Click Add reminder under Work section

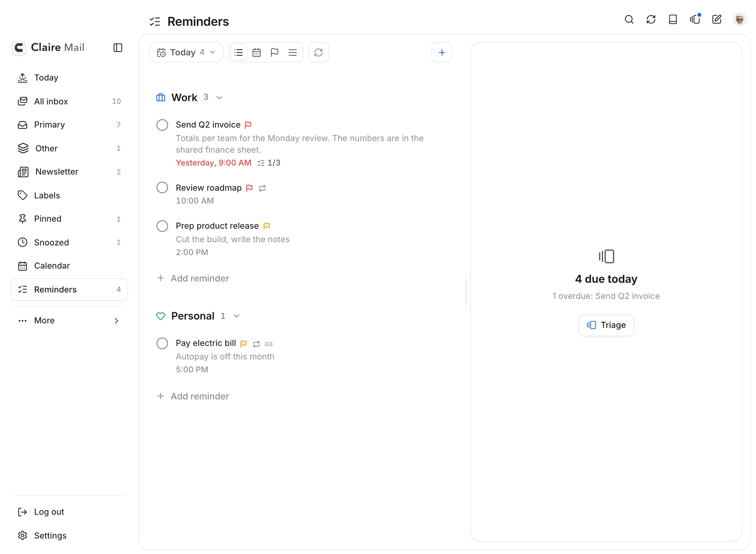(193, 278)
